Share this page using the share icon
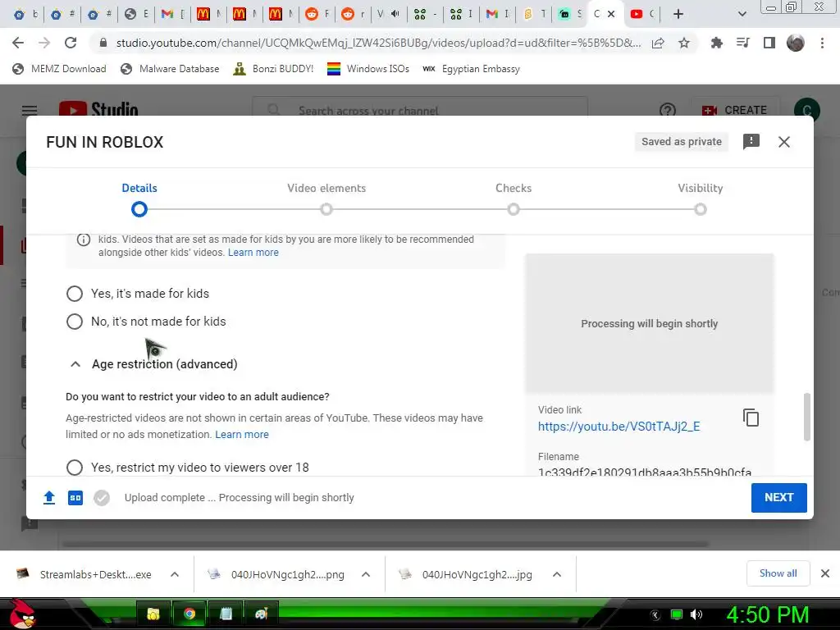Image resolution: width=840 pixels, height=630 pixels. point(658,43)
